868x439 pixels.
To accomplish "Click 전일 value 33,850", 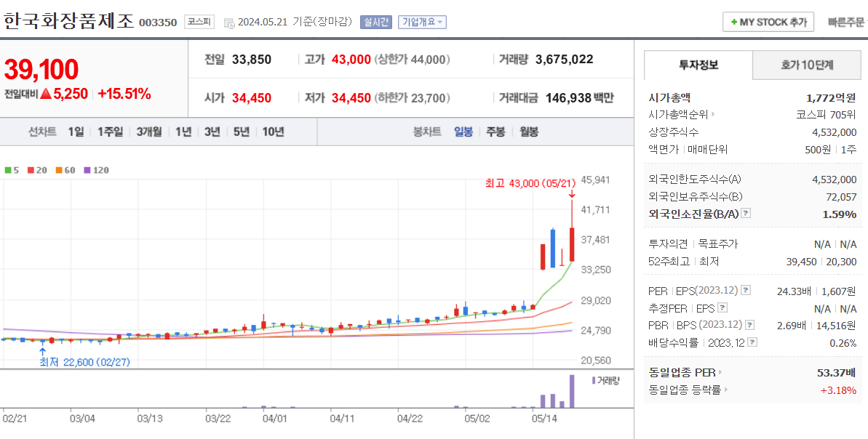I will 251,60.
